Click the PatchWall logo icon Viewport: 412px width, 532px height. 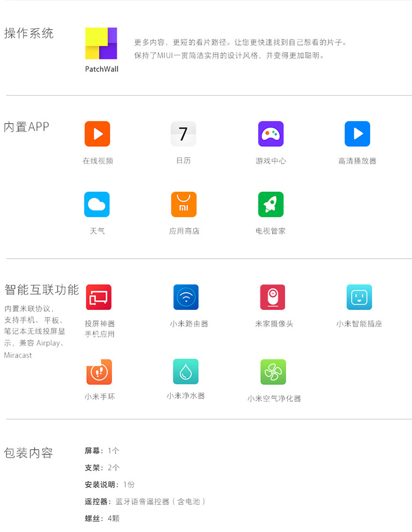click(x=101, y=43)
